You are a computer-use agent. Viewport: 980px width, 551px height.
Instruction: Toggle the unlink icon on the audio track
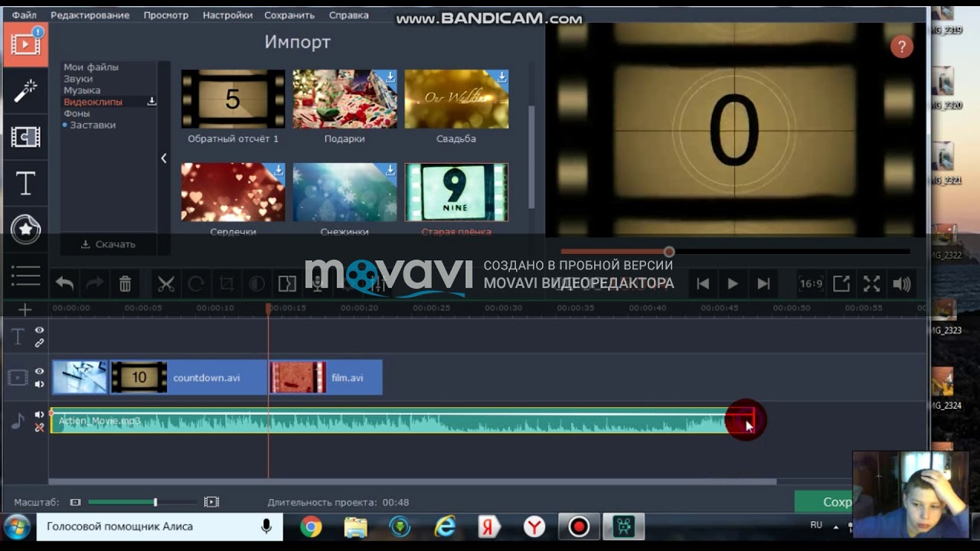[x=39, y=428]
